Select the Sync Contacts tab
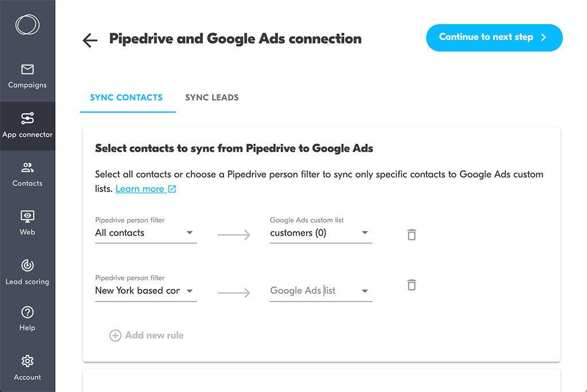This screenshot has width=587, height=392. pyautogui.click(x=126, y=97)
